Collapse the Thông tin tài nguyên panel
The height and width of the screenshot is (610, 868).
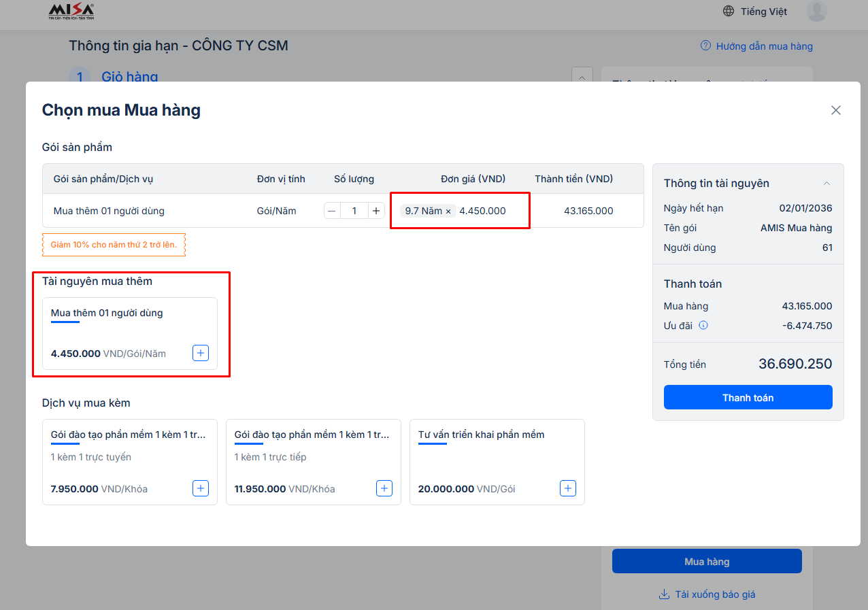(827, 184)
